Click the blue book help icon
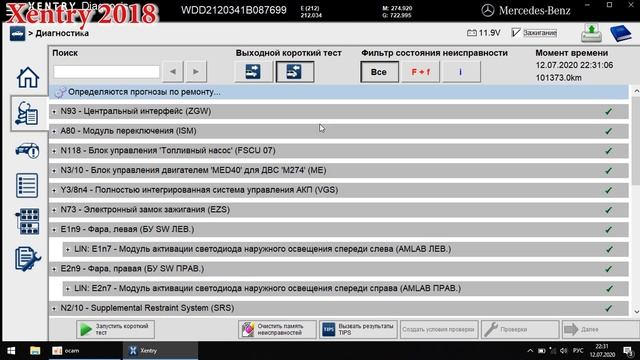 pos(620,33)
